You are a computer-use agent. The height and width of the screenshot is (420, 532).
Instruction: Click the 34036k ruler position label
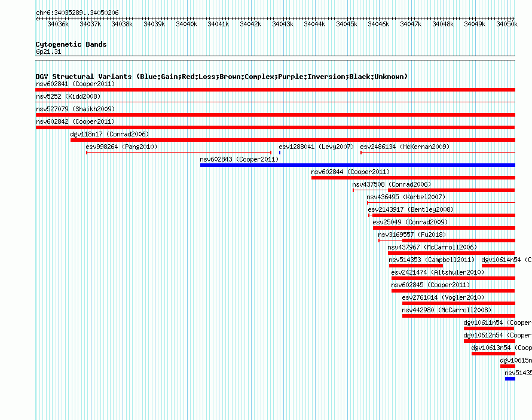pos(58,24)
